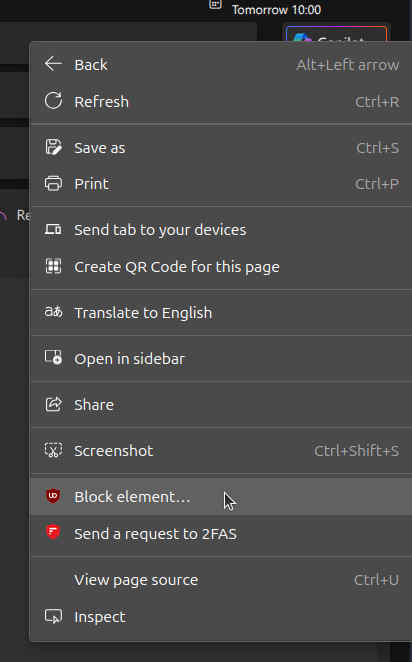Click the Refresh circular arrow icon
Image resolution: width=412 pixels, height=662 pixels.
(x=53, y=101)
